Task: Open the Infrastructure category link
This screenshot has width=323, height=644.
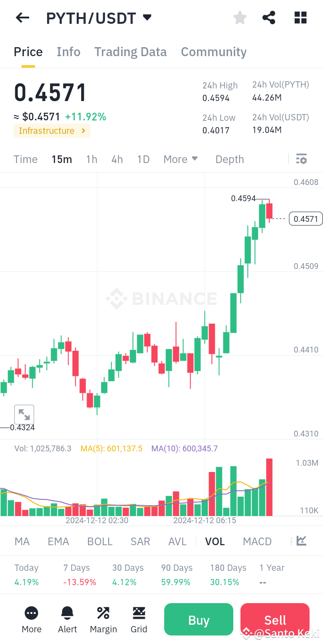Action: click(52, 131)
